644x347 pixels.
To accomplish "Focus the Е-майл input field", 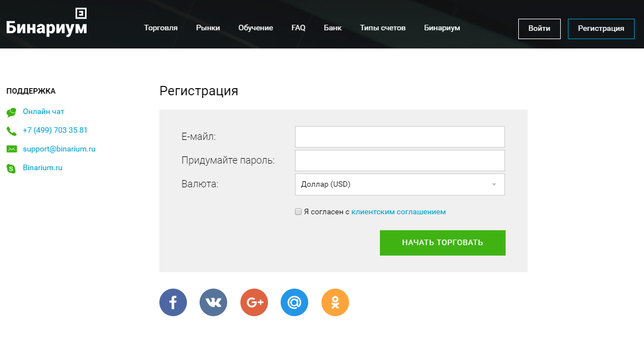I will pos(400,137).
